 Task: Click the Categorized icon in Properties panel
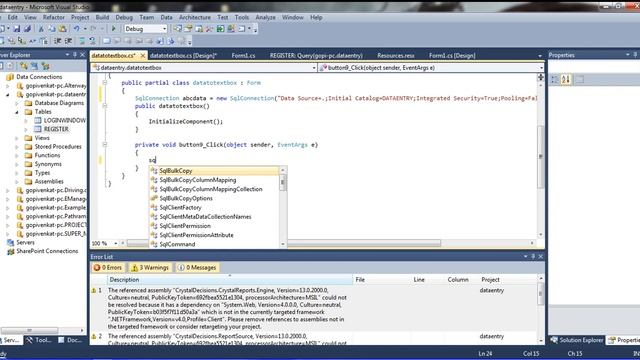555,79
